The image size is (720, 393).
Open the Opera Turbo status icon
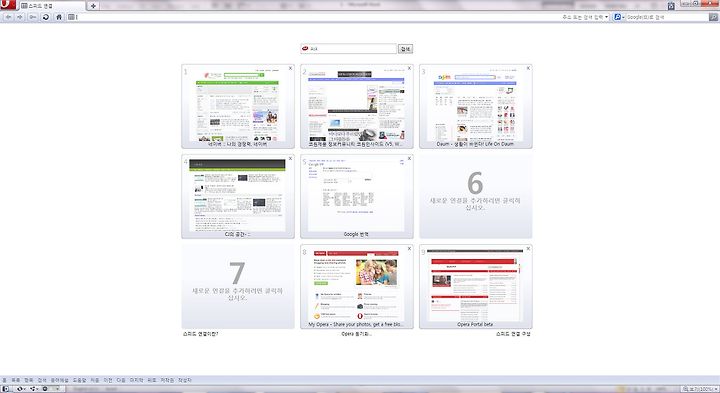(45, 389)
